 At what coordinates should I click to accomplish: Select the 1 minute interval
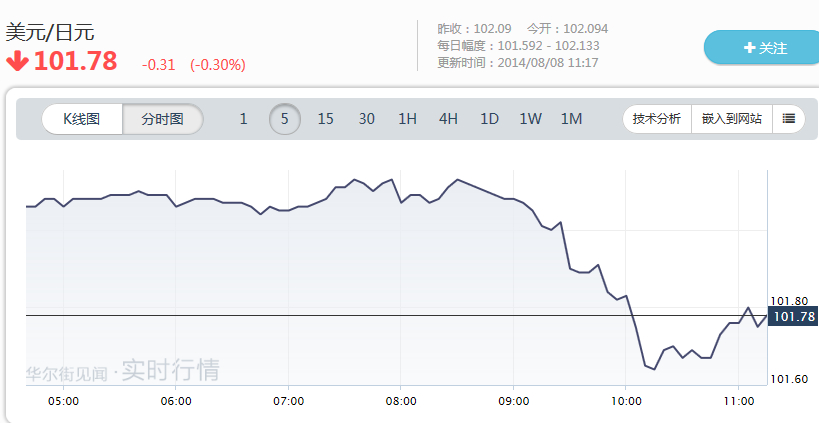click(x=243, y=119)
